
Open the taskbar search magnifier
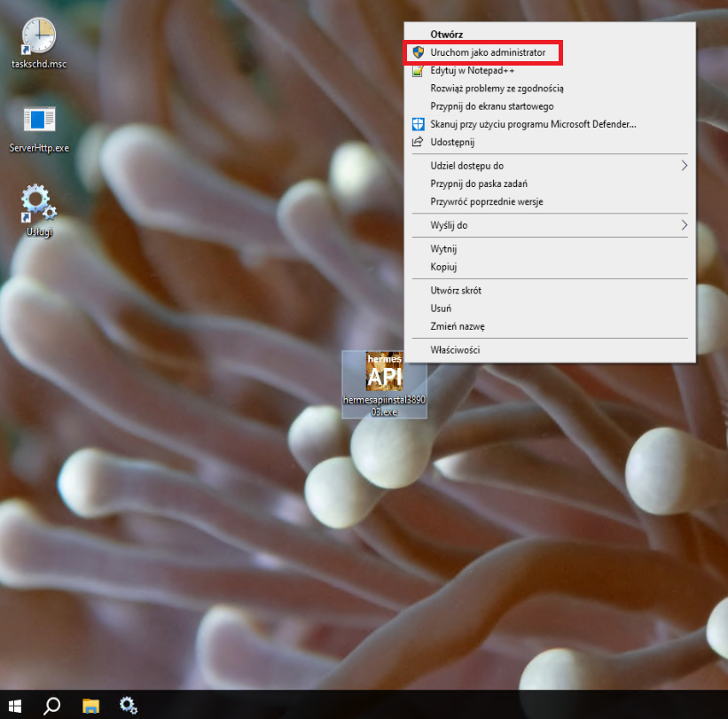coord(52,706)
